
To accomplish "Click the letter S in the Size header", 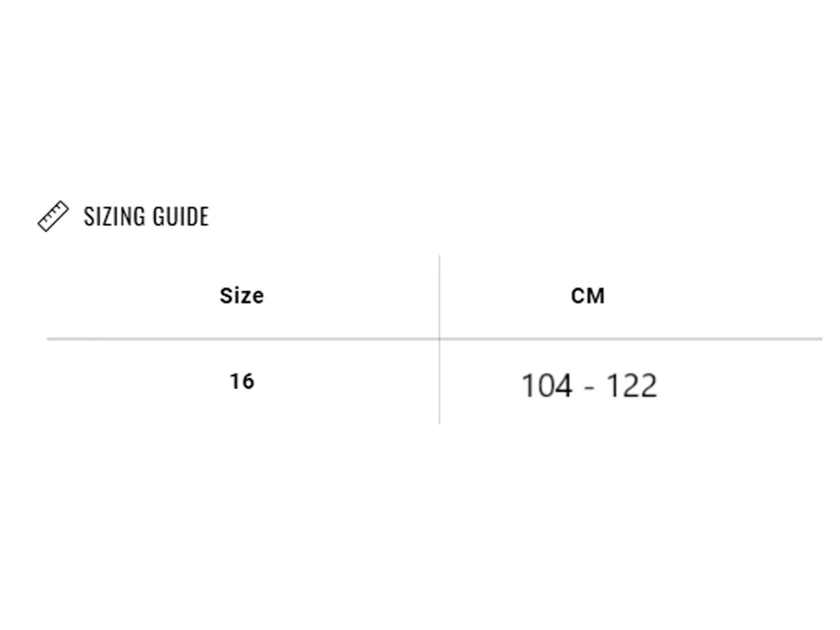I will tap(225, 296).
